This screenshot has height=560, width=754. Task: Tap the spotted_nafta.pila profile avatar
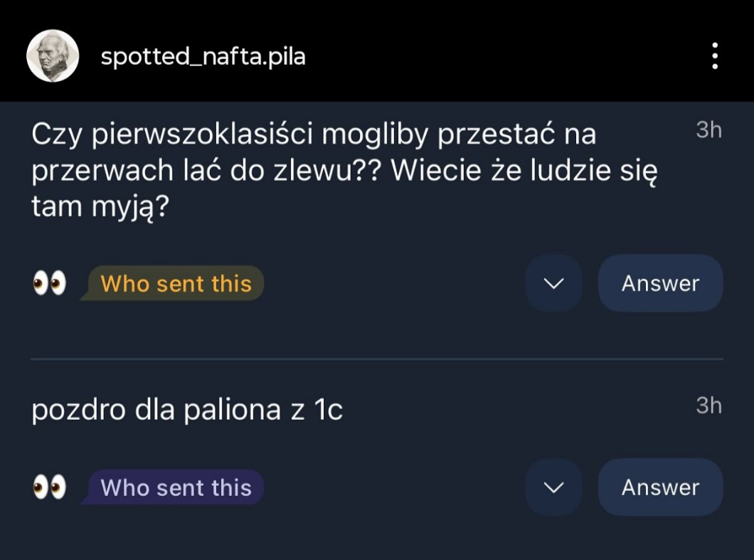point(53,56)
